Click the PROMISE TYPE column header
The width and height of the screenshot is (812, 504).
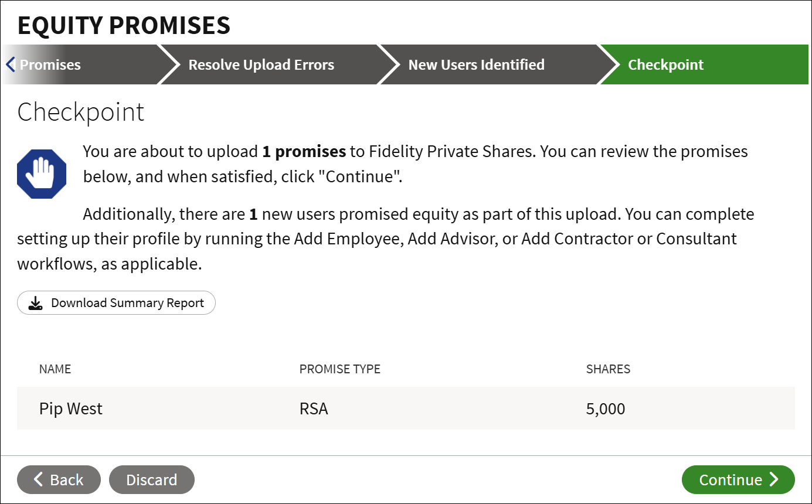point(340,369)
